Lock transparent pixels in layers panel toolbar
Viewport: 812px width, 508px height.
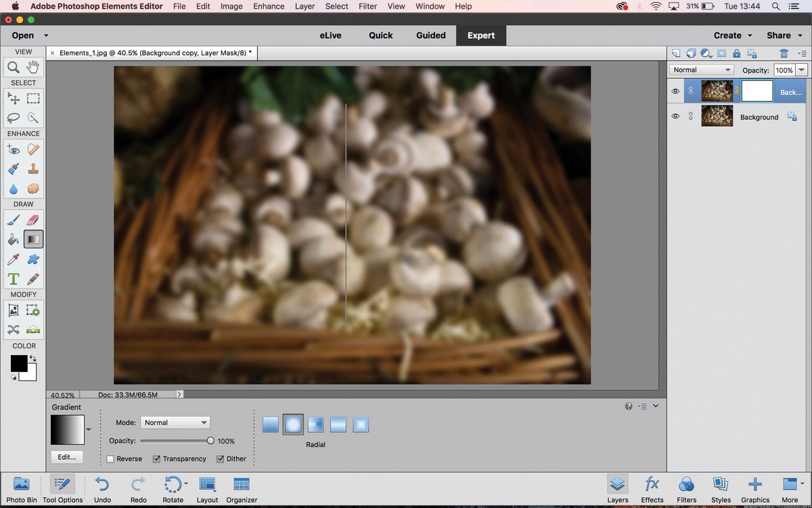point(752,54)
